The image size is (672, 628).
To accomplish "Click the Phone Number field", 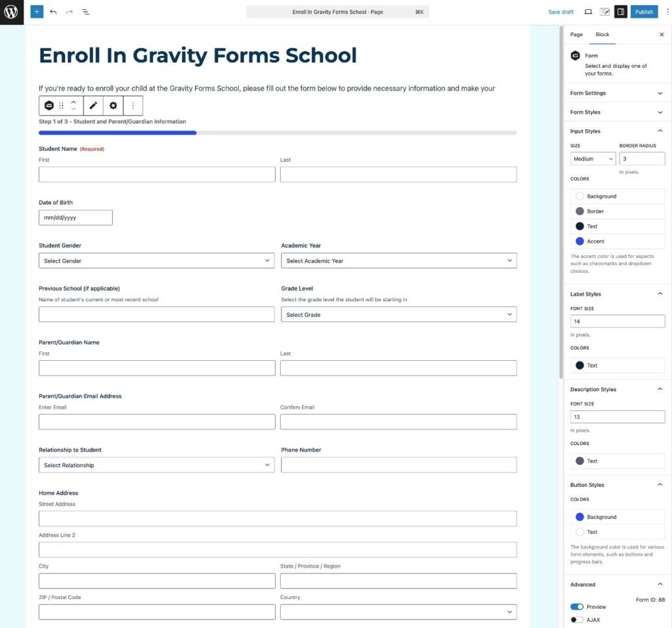I will (x=398, y=465).
